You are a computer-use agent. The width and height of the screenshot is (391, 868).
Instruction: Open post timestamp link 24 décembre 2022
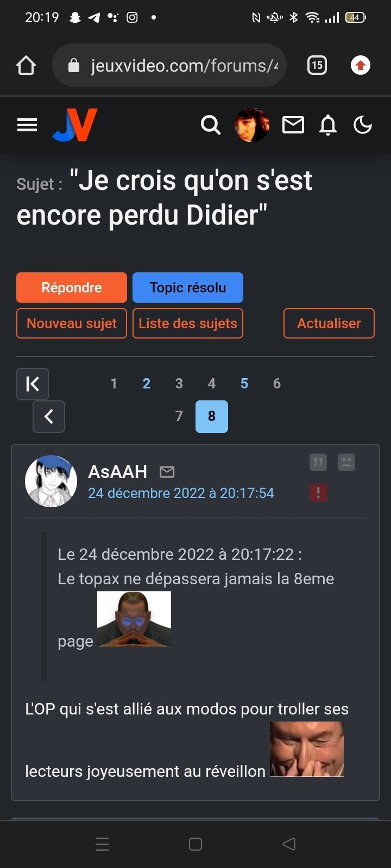pyautogui.click(x=181, y=493)
